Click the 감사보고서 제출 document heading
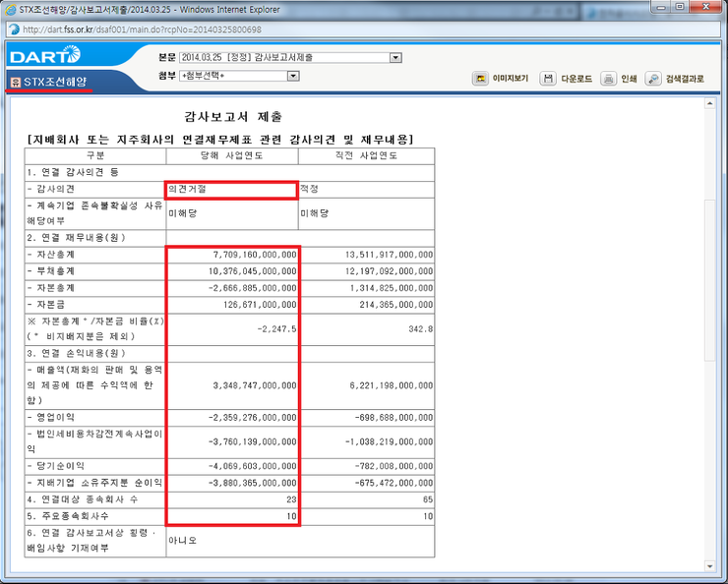The height and width of the screenshot is (584, 728). (x=233, y=116)
